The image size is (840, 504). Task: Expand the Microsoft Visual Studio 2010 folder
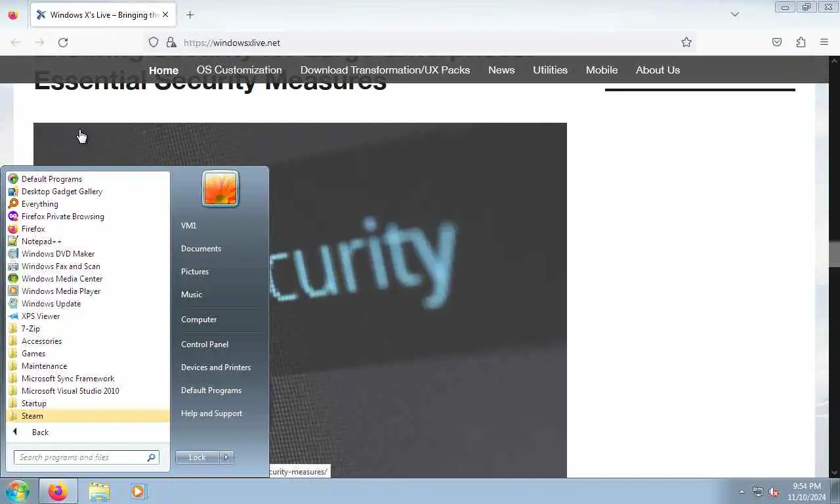[x=88, y=391]
